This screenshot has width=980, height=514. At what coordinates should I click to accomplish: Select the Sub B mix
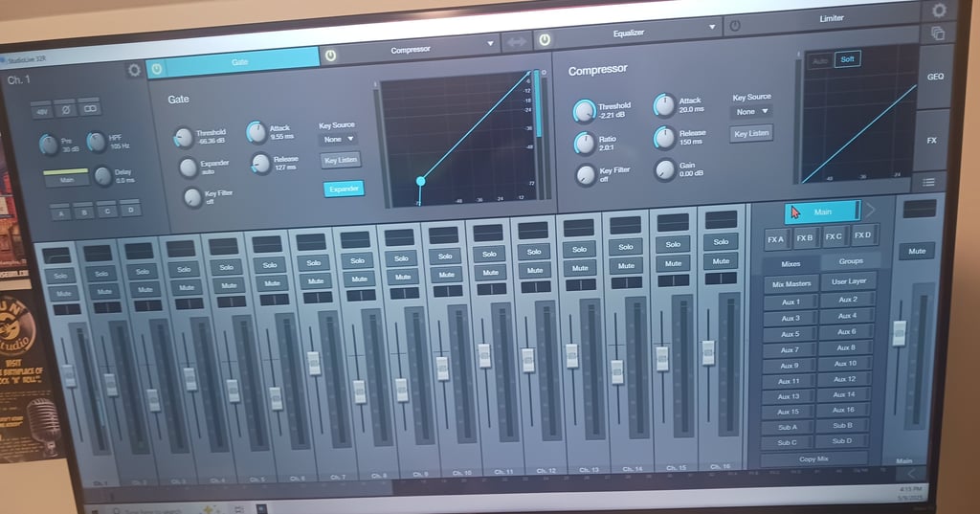coord(843,425)
